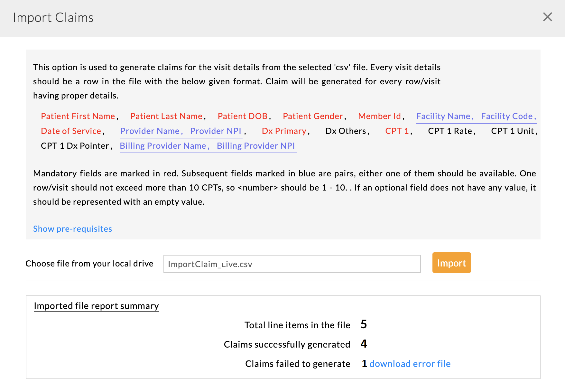Download the error file link
The width and height of the screenshot is (565, 392).
(x=410, y=364)
